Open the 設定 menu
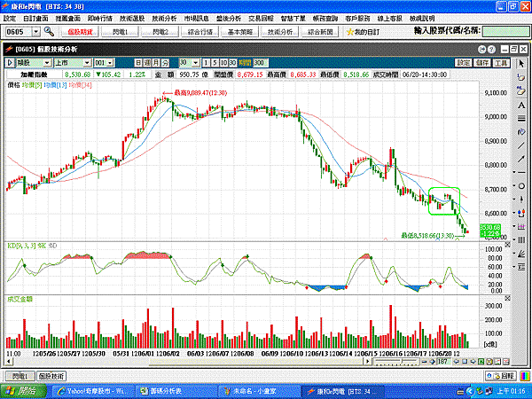 [x=9, y=19]
